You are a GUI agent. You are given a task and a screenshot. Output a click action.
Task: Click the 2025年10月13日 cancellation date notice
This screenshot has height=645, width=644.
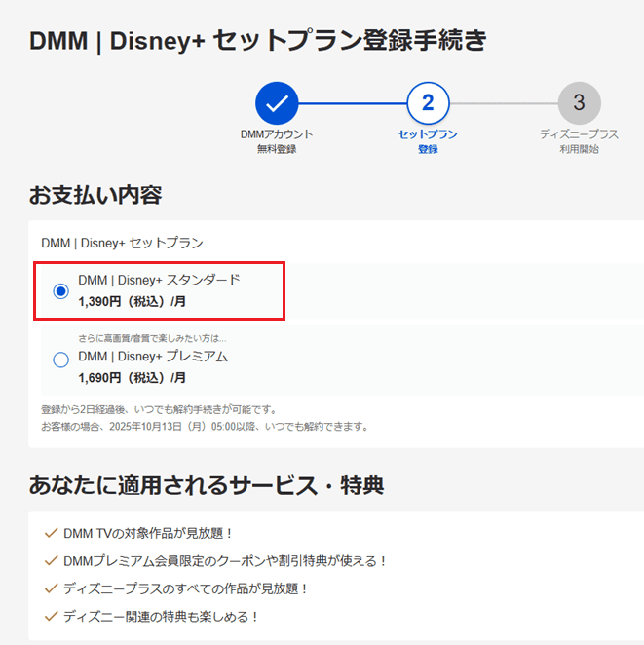point(205,427)
